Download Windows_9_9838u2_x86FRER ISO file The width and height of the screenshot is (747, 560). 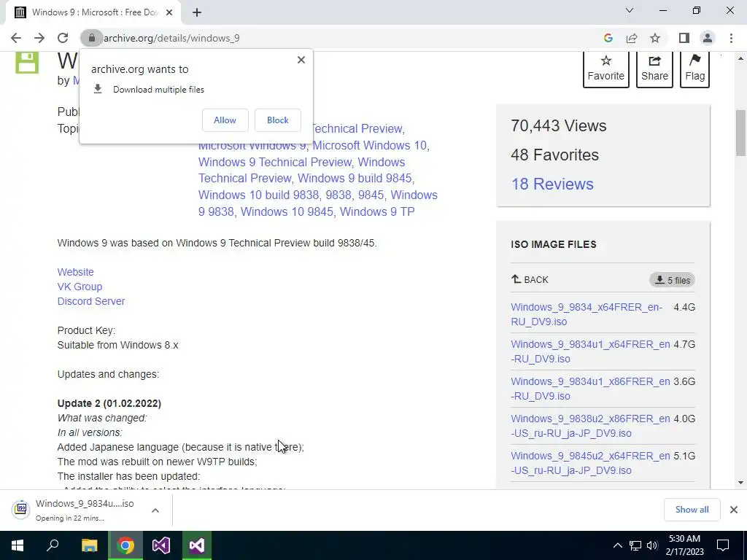[590, 426]
